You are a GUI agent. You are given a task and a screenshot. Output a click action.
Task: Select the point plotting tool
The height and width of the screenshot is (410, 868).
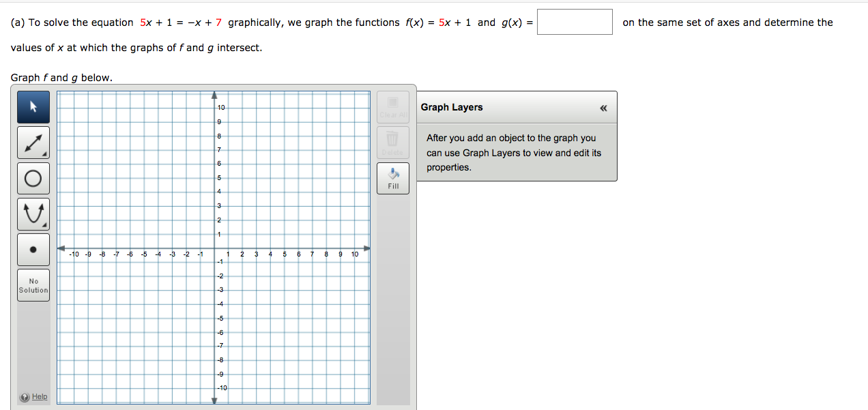pyautogui.click(x=33, y=249)
